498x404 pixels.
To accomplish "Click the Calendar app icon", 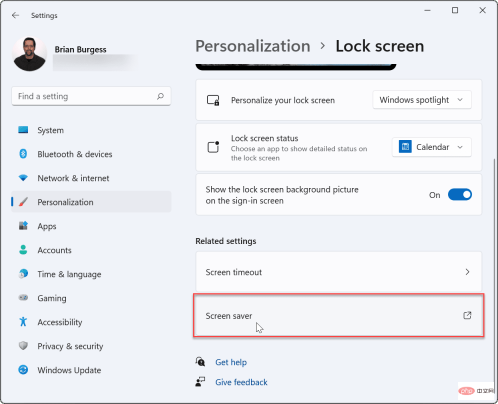I will pyautogui.click(x=405, y=147).
